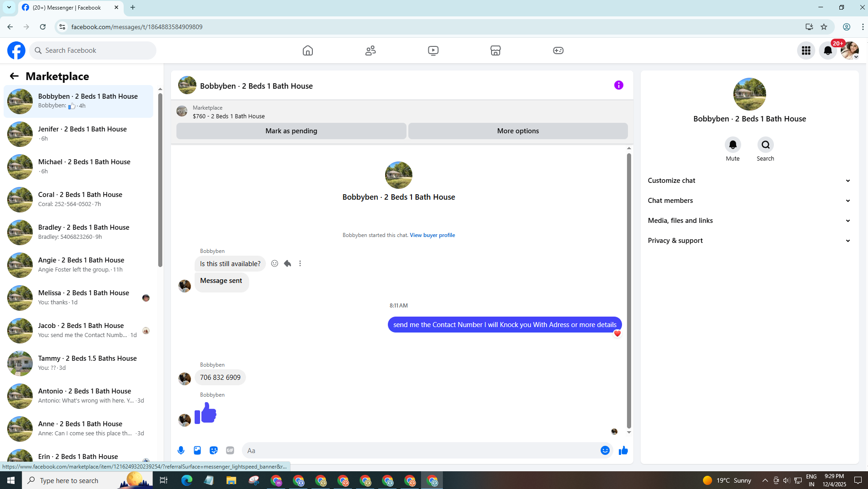Expand the Chat members section

(749, 201)
